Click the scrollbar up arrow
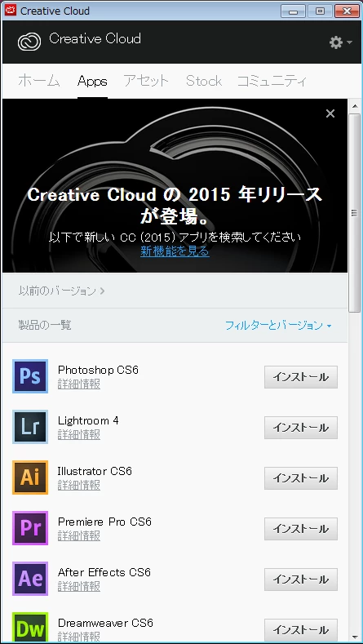The image size is (363, 644). point(354,106)
